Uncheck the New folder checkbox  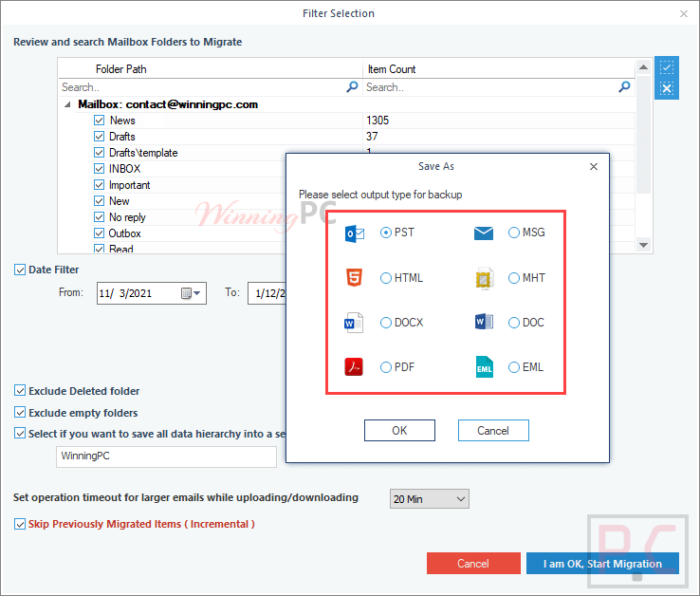pos(99,200)
